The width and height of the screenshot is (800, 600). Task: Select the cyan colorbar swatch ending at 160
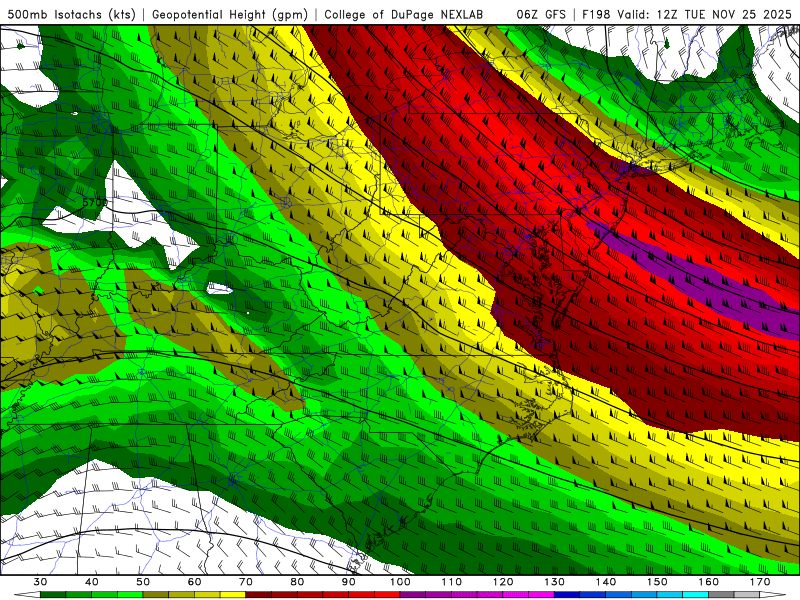pos(696,594)
